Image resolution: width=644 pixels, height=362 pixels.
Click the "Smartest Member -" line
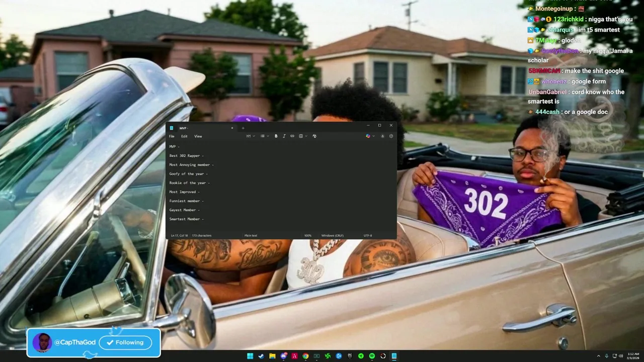(186, 219)
